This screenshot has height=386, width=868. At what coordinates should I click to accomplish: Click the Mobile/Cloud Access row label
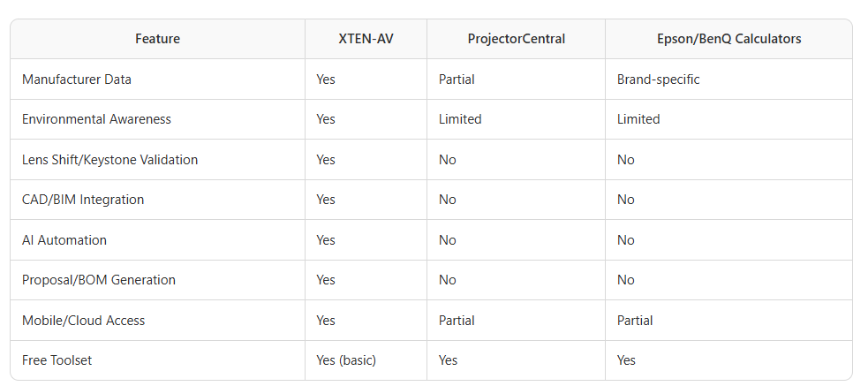click(x=83, y=321)
